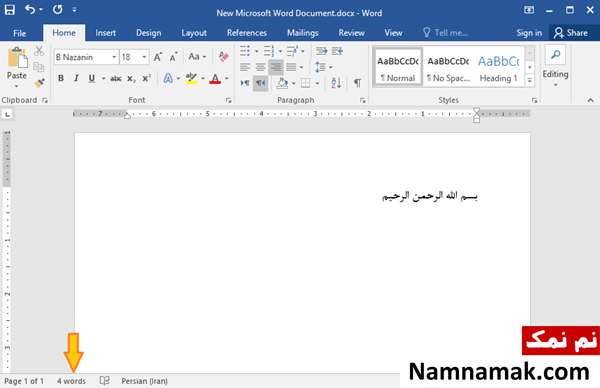Toggle Show/Hide paragraph marks

[357, 83]
